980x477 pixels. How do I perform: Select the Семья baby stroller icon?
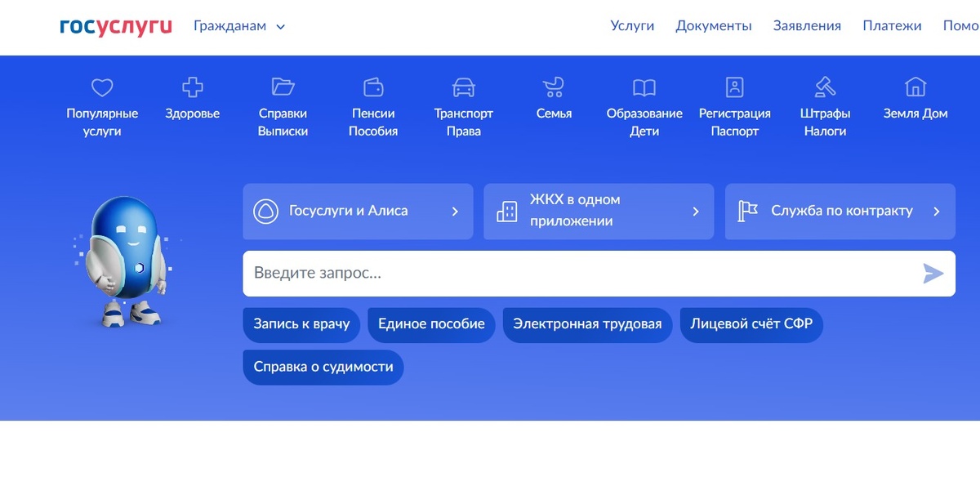[x=554, y=87]
